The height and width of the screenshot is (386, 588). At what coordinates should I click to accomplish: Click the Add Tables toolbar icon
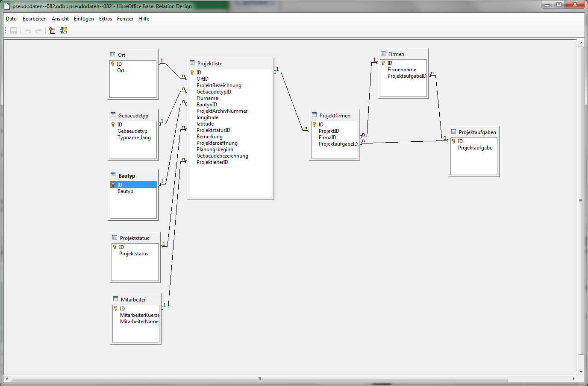(x=52, y=31)
